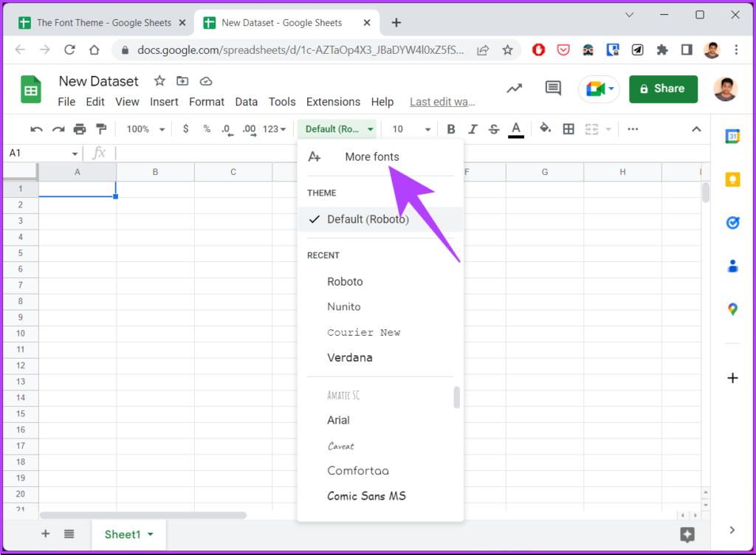The width and height of the screenshot is (756, 555).
Task: Open more number formats 123 dropdown
Action: 275,129
